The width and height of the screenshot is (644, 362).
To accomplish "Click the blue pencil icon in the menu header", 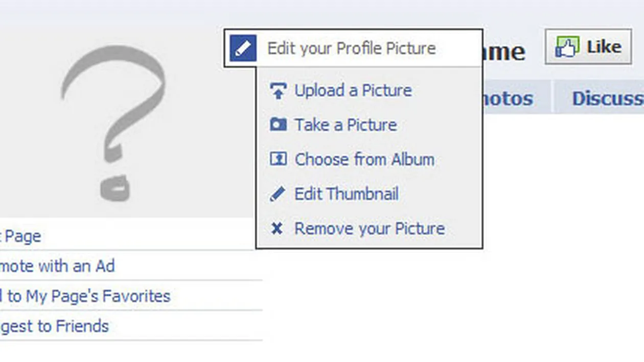I will 243,49.
